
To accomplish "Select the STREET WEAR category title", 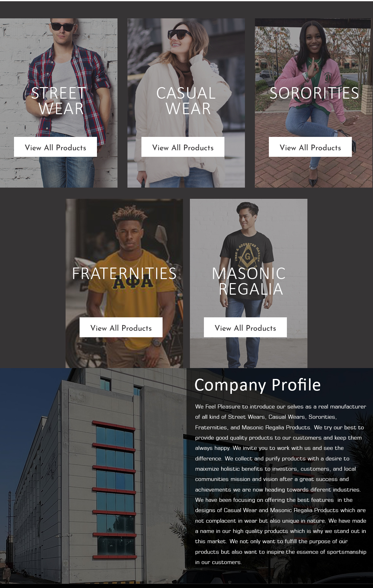I will (x=59, y=101).
